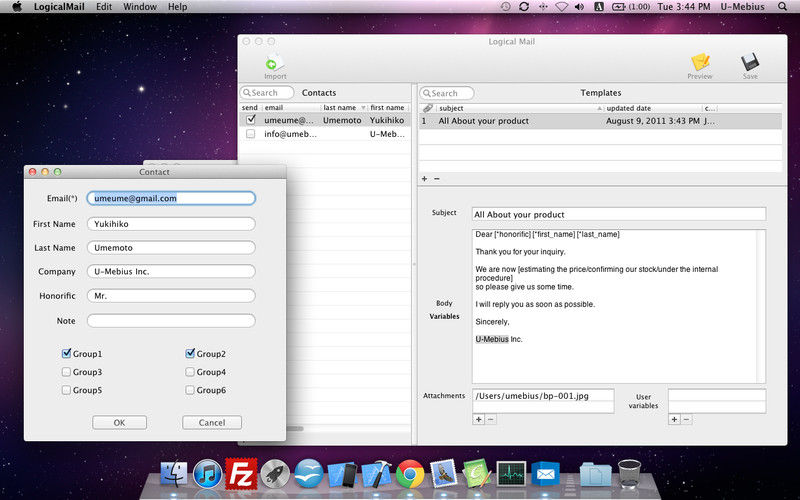Open Mail stamp icon in dock
This screenshot has width=800, height=500.
[x=444, y=474]
